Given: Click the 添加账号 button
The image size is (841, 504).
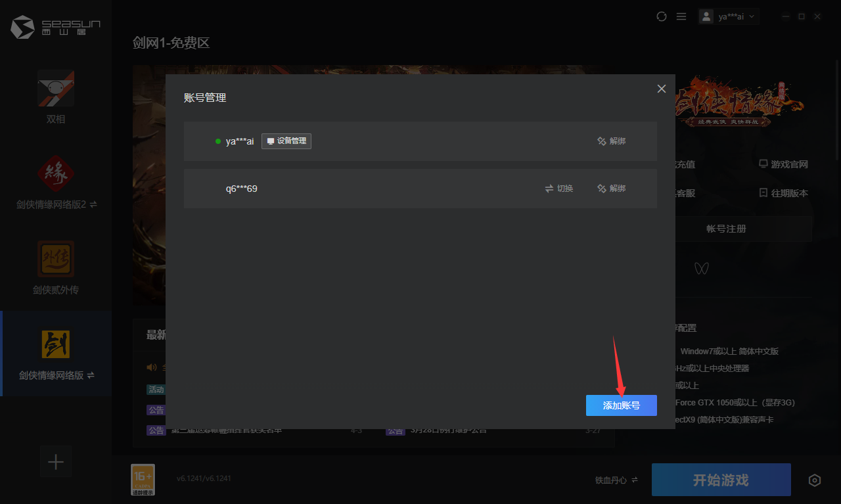Looking at the screenshot, I should [x=622, y=405].
